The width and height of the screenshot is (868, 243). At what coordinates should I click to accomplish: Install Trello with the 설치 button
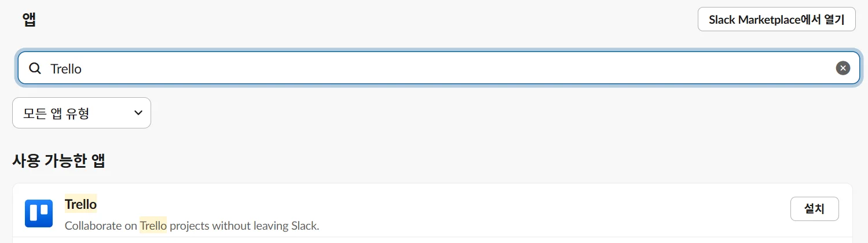point(814,209)
